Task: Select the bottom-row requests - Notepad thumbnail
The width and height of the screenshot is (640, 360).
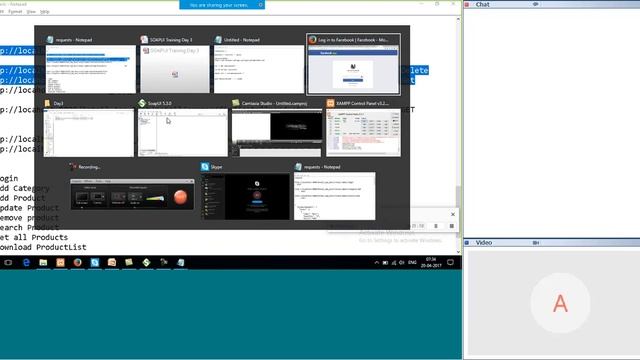Action: tap(335, 196)
